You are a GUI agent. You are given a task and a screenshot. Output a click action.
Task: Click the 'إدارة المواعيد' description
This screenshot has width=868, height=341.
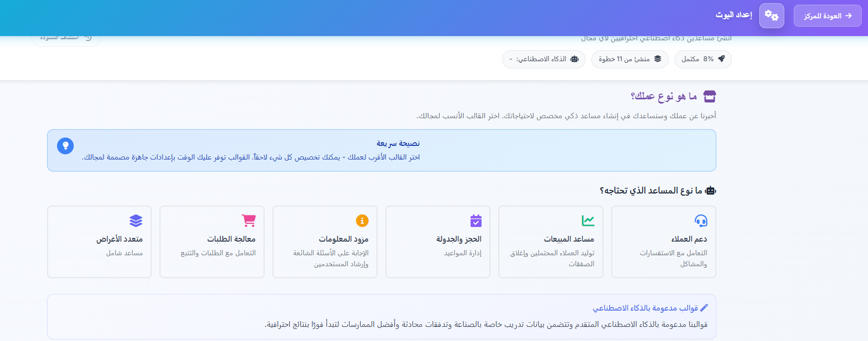point(463,253)
